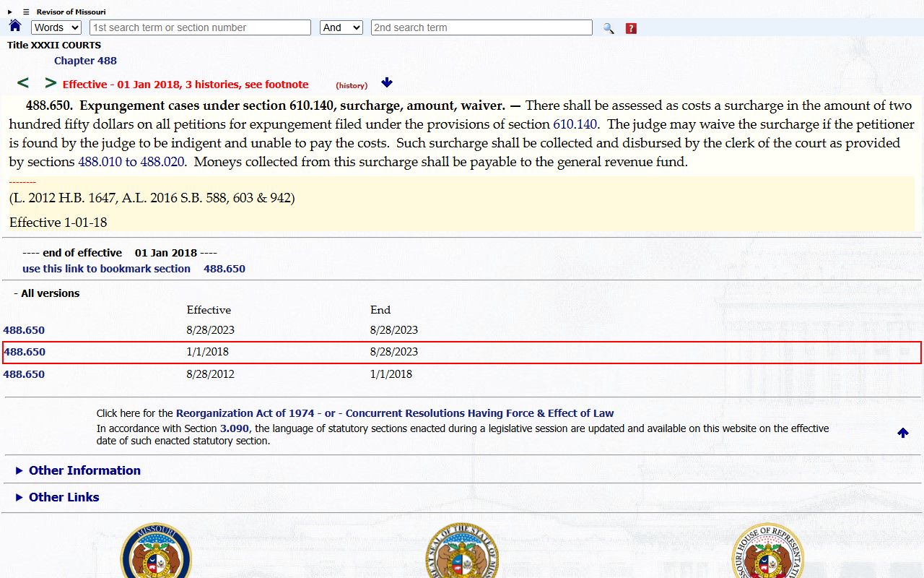Go to previous section with left chevron

(x=23, y=83)
